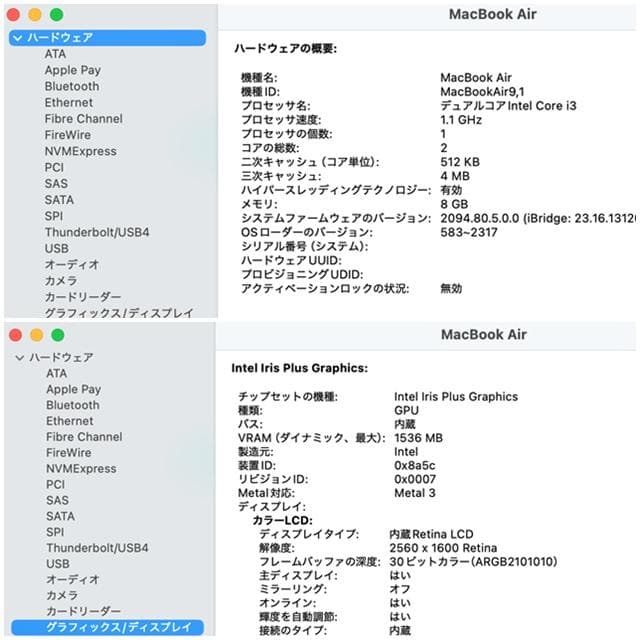This screenshot has width=640, height=640.
Task: Click the 内蔵Retina LCD display type value
Action: [431, 534]
